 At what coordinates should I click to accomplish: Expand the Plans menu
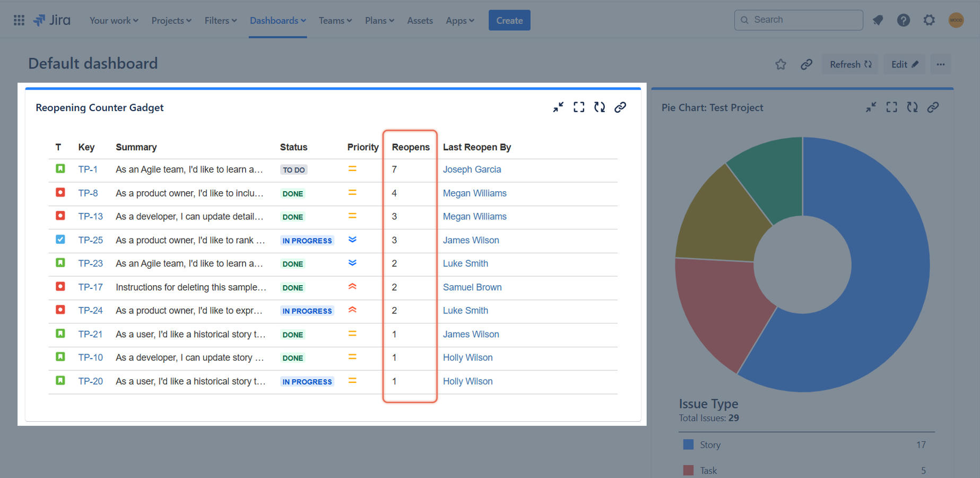(x=380, y=20)
